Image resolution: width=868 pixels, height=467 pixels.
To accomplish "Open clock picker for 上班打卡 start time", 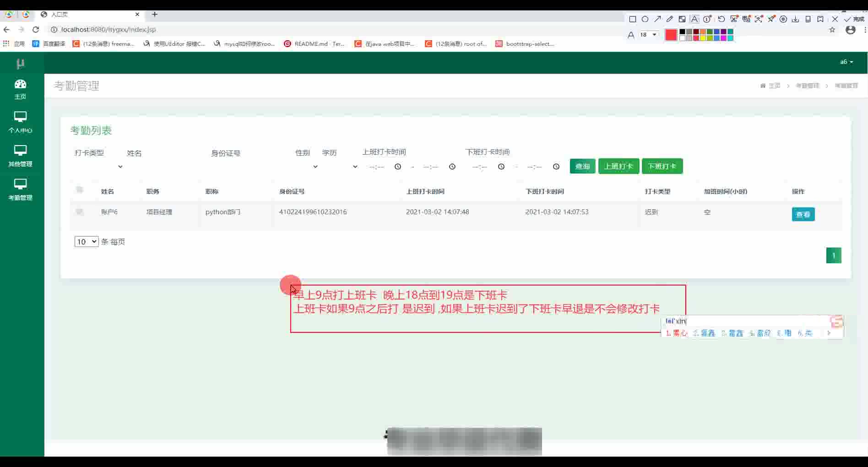I will (x=398, y=167).
